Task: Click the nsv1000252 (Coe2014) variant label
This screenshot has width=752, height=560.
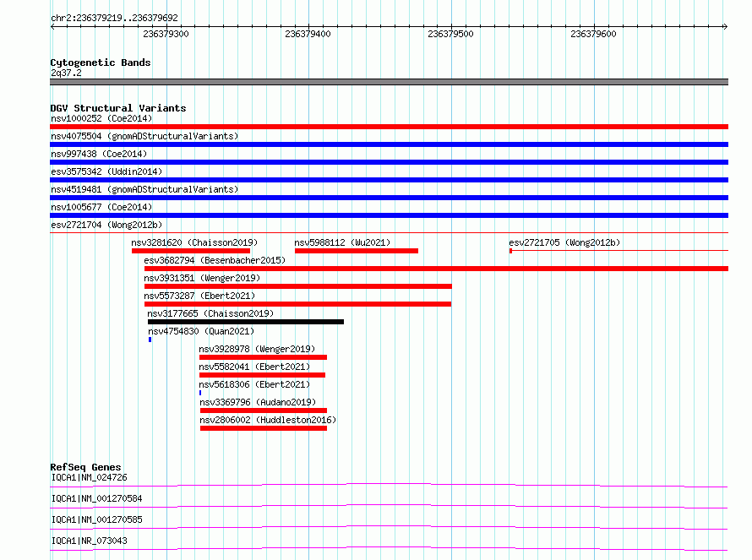Action: (101, 118)
